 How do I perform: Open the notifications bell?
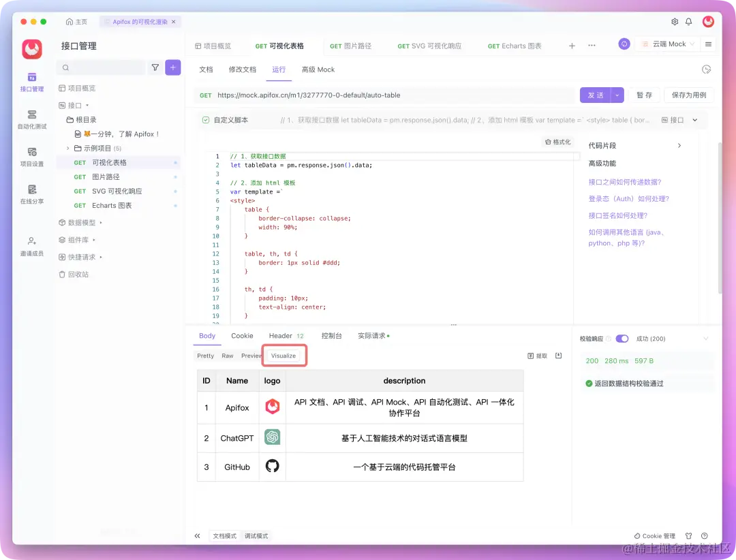click(x=688, y=22)
